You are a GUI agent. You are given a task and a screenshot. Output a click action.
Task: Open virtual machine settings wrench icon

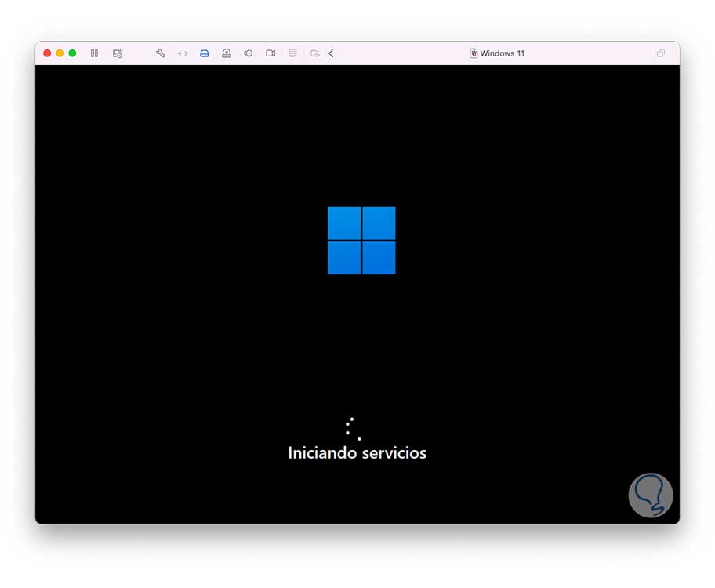point(160,53)
